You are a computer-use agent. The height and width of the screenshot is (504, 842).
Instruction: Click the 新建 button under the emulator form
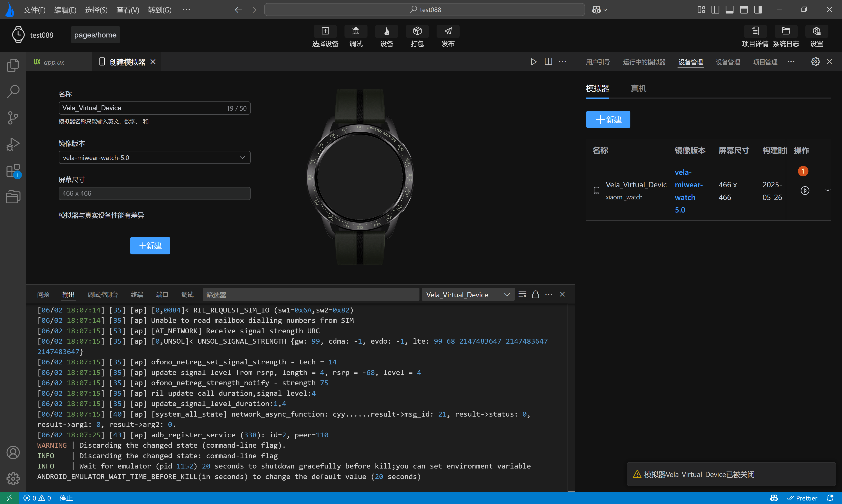tap(150, 246)
